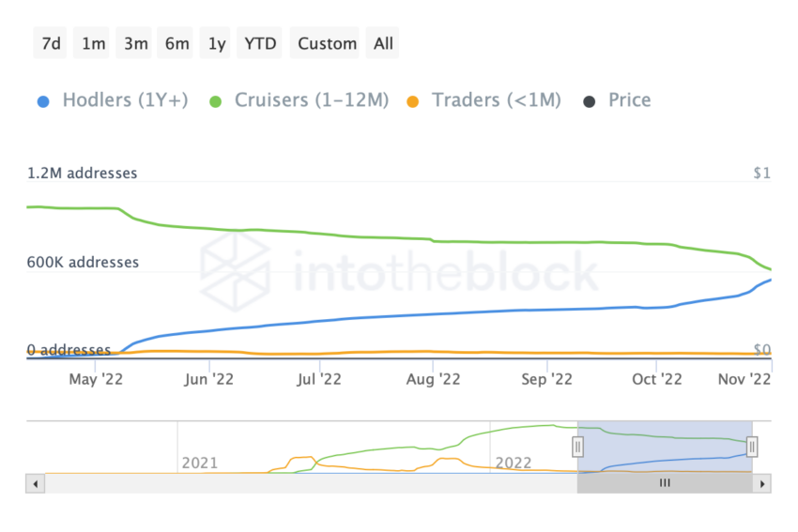Click the left navigator range handle
This screenshot has width=798, height=532.
pos(578,447)
